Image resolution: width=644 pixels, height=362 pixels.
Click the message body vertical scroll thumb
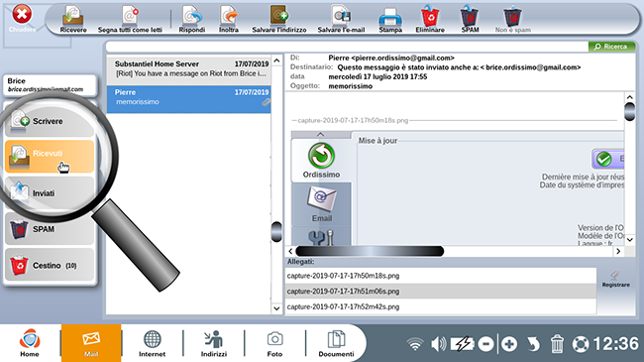tap(629, 111)
